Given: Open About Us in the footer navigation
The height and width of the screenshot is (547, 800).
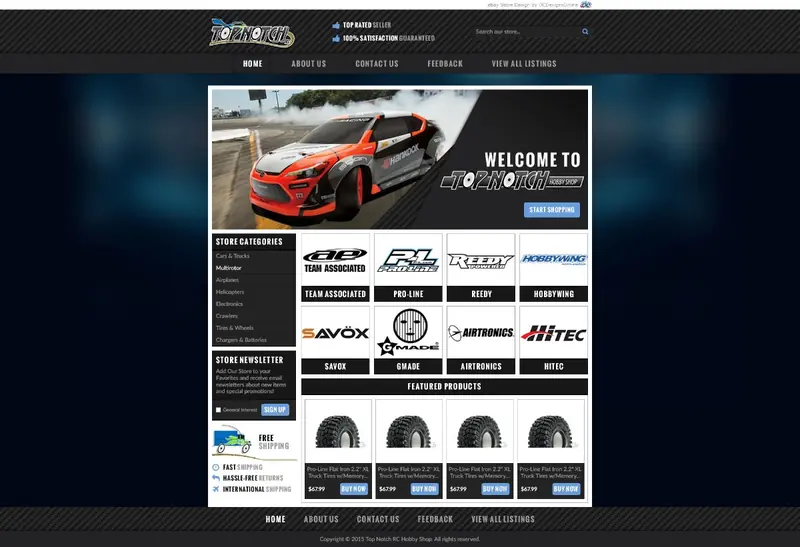Looking at the screenshot, I should point(321,519).
